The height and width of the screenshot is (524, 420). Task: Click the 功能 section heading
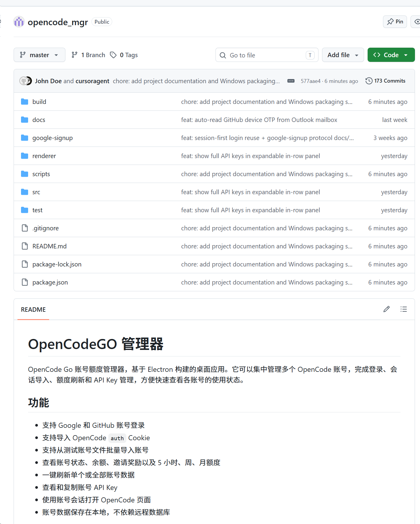38,403
